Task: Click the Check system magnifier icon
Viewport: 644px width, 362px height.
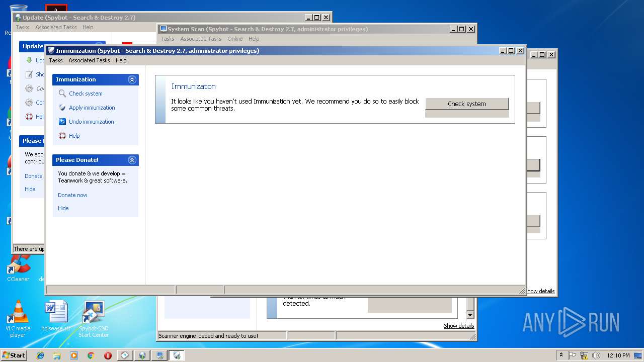Action: click(62, 94)
